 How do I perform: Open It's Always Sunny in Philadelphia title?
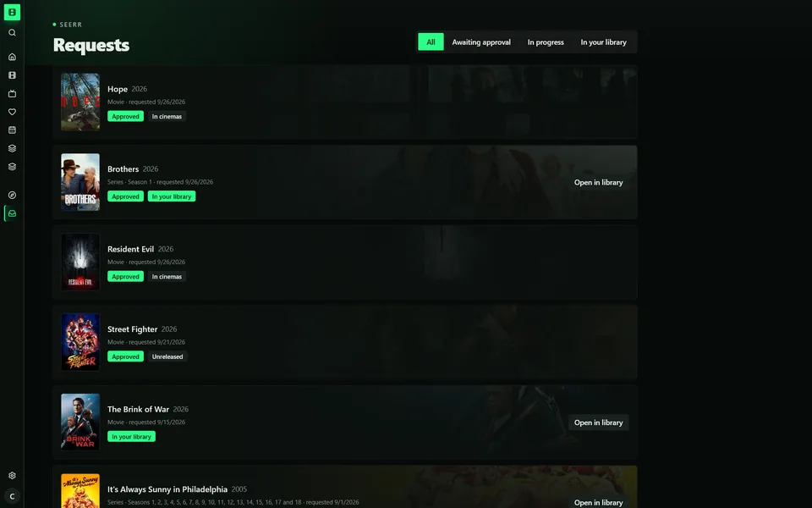(167, 489)
